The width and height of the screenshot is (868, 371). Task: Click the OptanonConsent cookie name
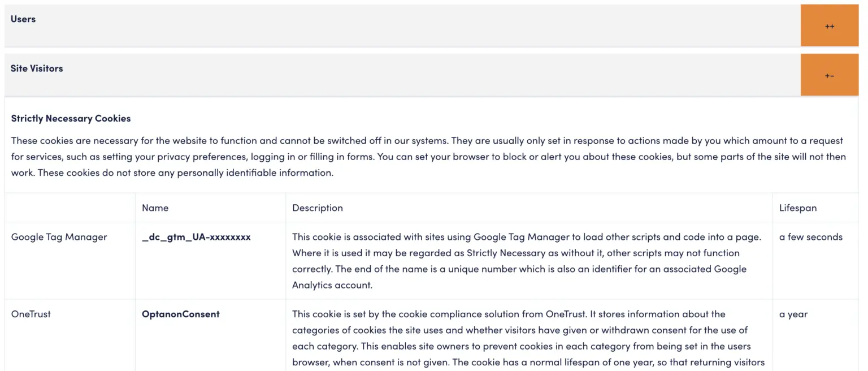(x=181, y=314)
